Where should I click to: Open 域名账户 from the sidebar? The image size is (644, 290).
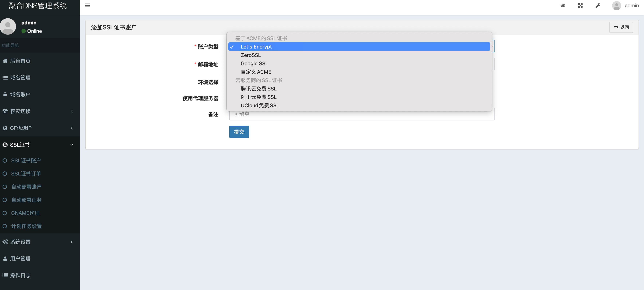click(40, 94)
